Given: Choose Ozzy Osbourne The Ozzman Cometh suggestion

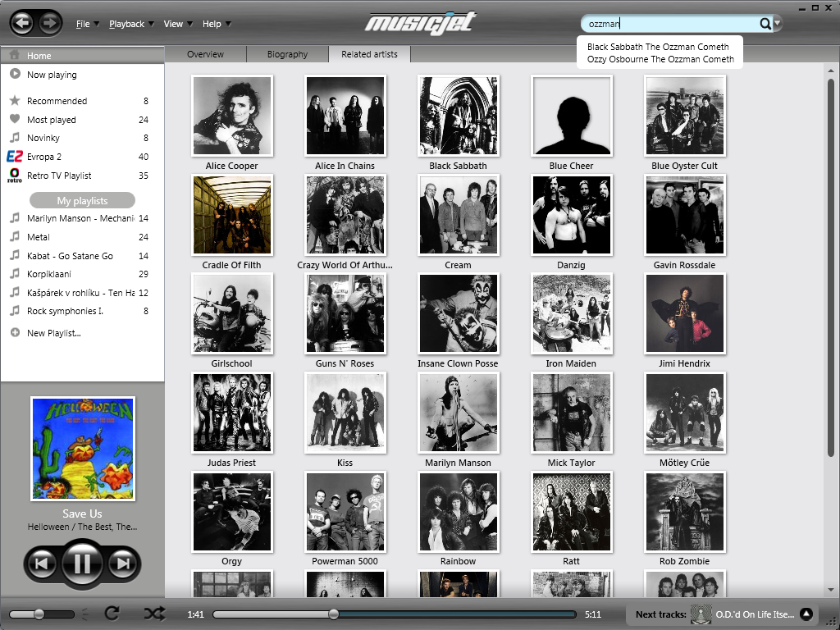Looking at the screenshot, I should click(x=660, y=59).
